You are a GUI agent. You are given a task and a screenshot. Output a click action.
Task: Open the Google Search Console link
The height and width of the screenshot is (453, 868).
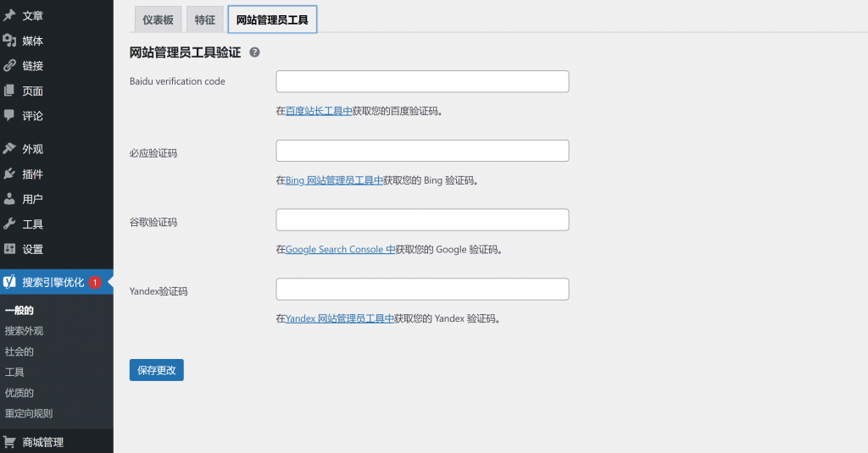pyautogui.click(x=341, y=250)
